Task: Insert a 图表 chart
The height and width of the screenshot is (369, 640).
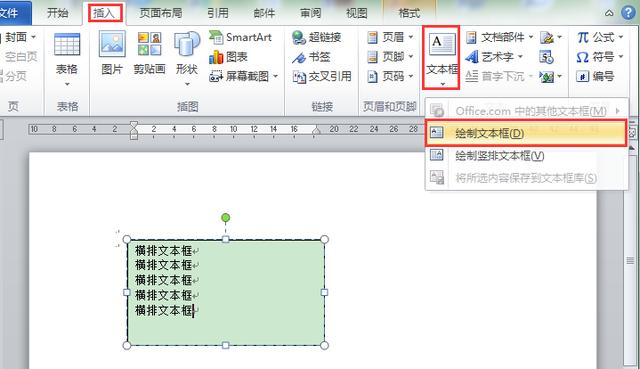Action: (x=229, y=57)
